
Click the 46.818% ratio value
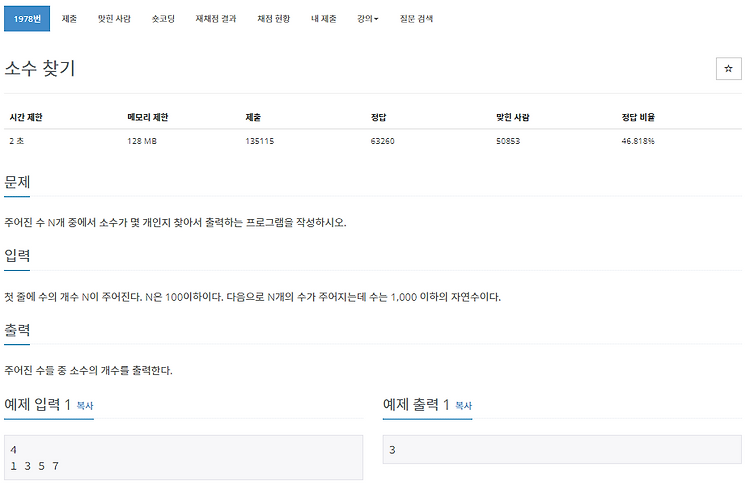click(638, 141)
